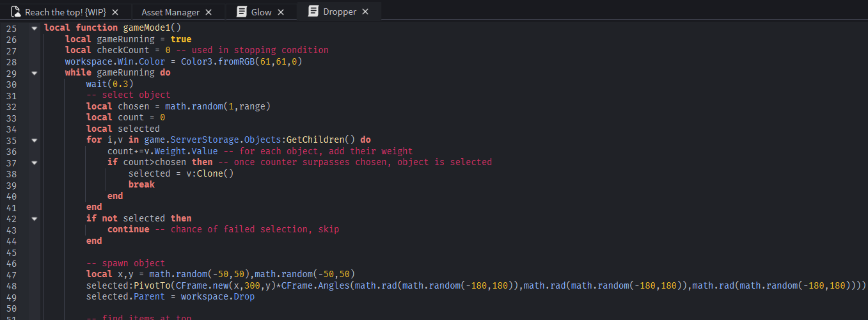Fold the for loop at line 35
868x320 pixels.
[34, 140]
